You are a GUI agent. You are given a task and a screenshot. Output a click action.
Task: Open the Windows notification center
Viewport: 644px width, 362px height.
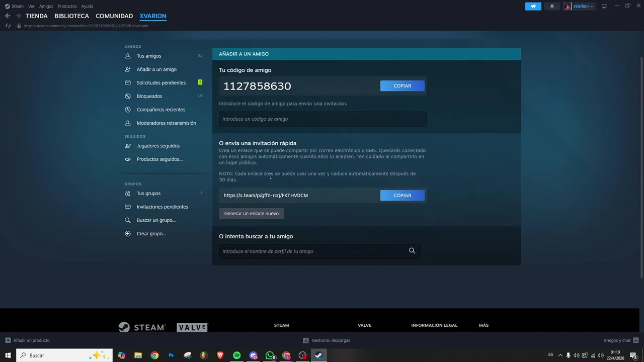pos(634,355)
